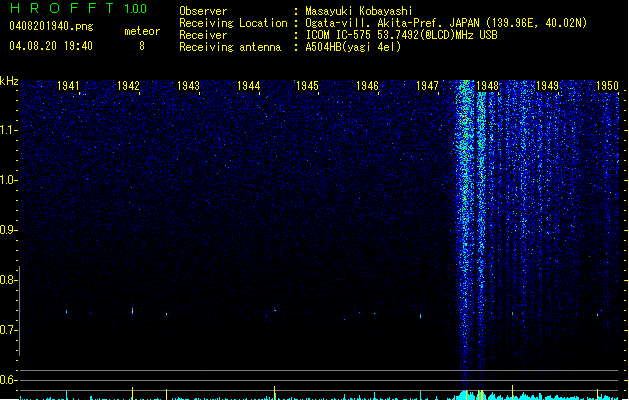Click the 0.8 kHz axis label

pos(8,280)
